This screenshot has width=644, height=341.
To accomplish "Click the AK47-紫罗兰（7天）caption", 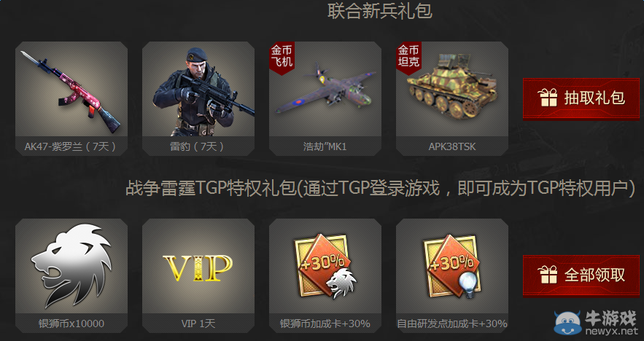I will pyautogui.click(x=71, y=146).
